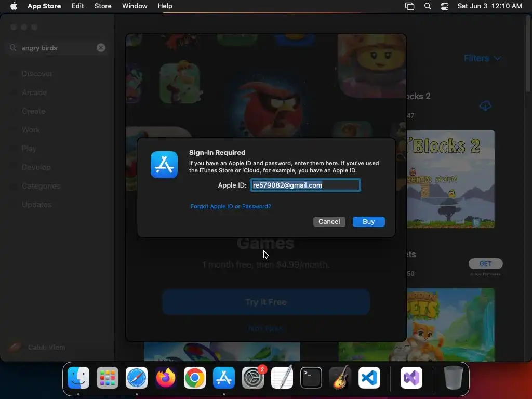Click the App Store logo in the dialog
The width and height of the screenshot is (532, 399).
pyautogui.click(x=164, y=165)
